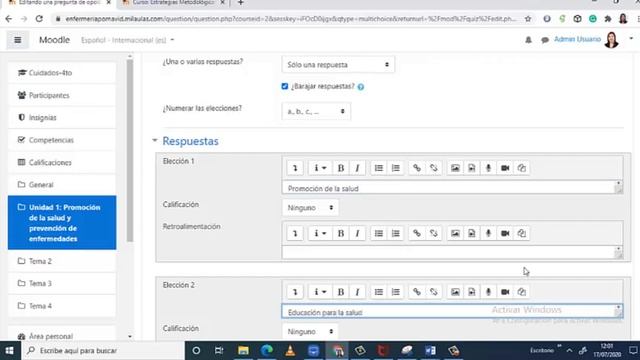The image size is (640, 360).
Task: Click Windows Start button
Action: pyautogui.click(x=9, y=351)
